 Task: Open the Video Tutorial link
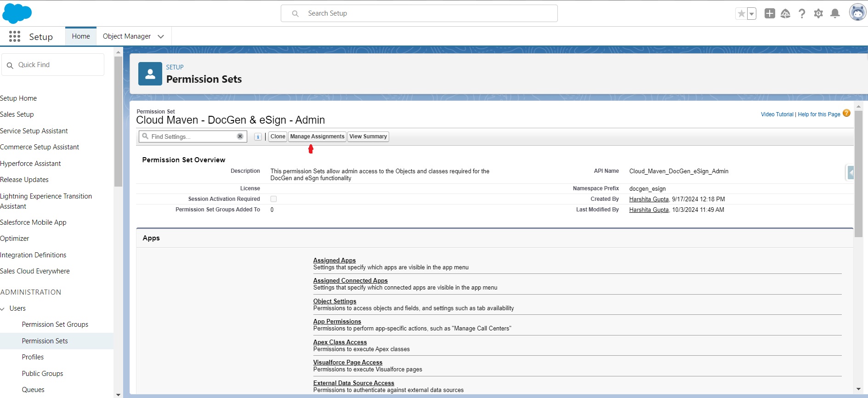(777, 114)
